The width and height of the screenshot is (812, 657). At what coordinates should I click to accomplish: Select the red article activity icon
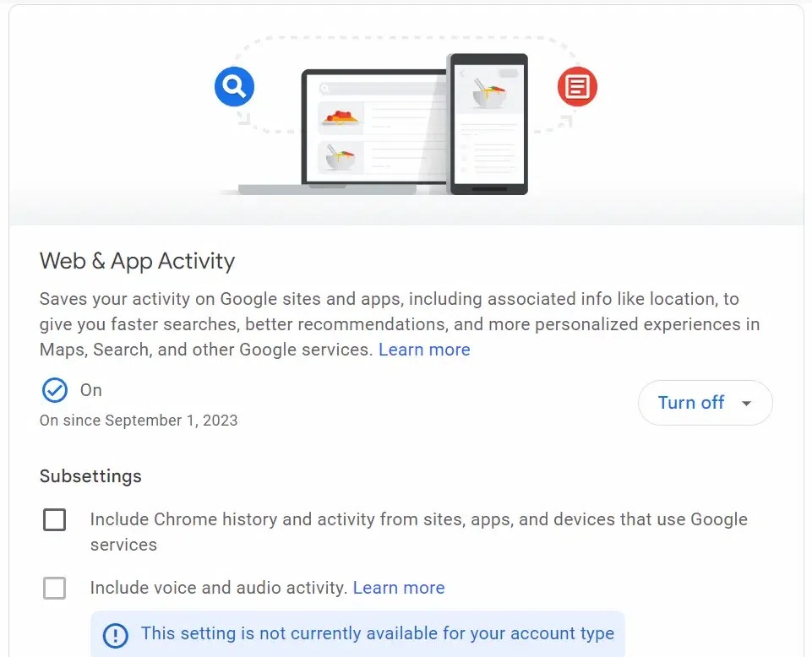click(577, 87)
